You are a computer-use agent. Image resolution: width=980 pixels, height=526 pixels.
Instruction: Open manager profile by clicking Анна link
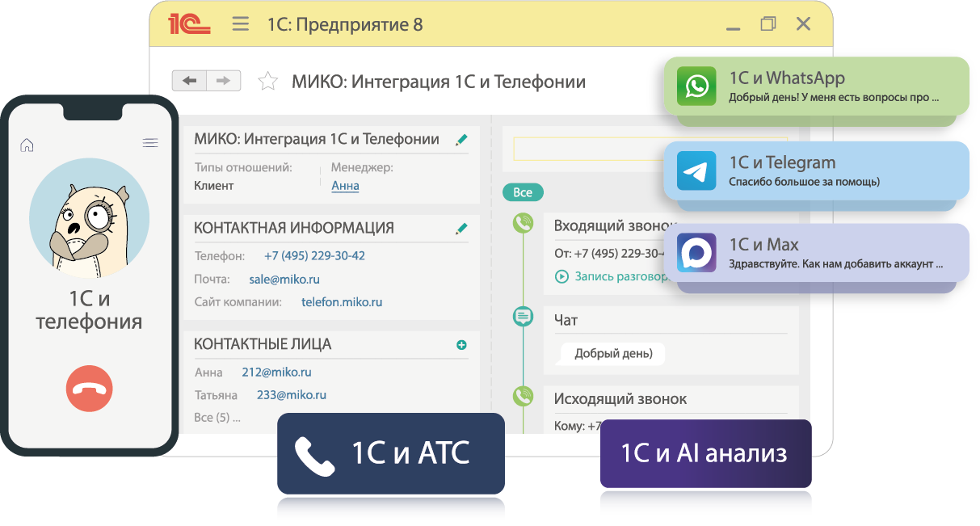click(x=347, y=184)
